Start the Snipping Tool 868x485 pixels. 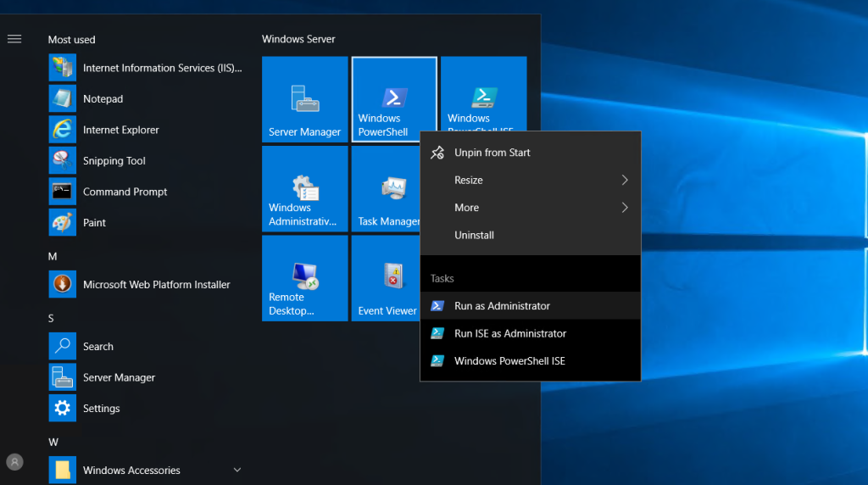click(x=114, y=161)
